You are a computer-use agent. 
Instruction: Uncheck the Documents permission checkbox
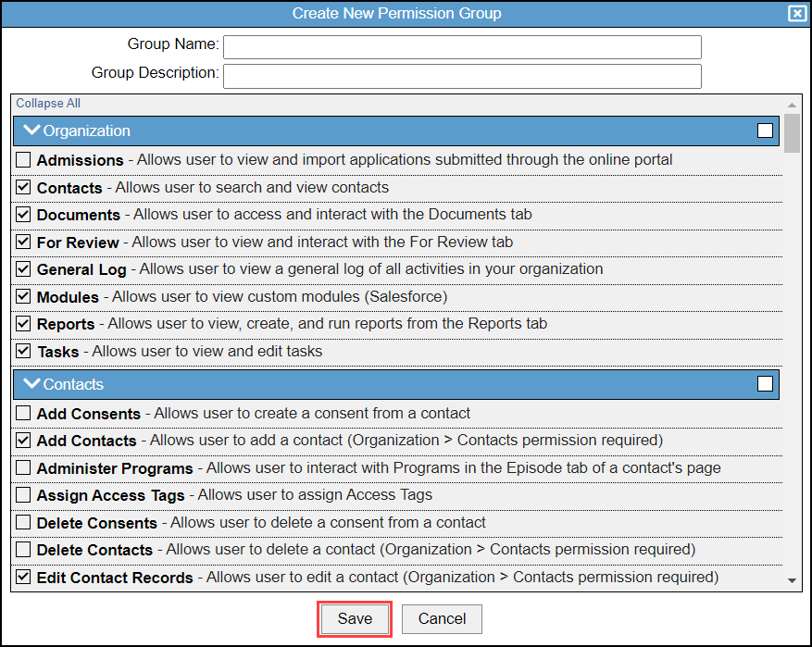23,215
